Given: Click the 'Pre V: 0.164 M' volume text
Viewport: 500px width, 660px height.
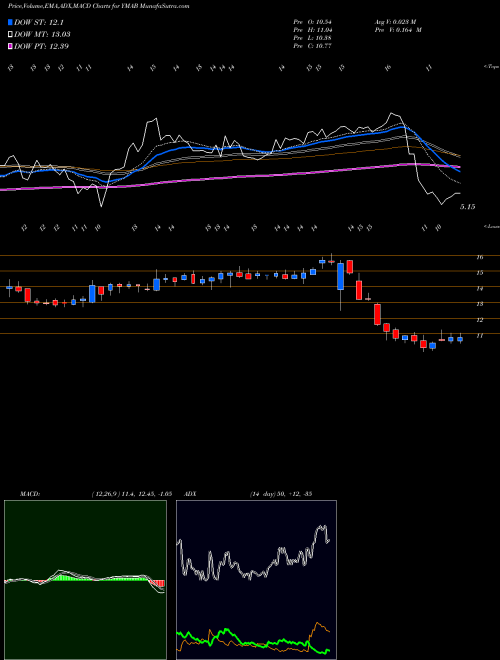Looking at the screenshot, I should click(398, 30).
